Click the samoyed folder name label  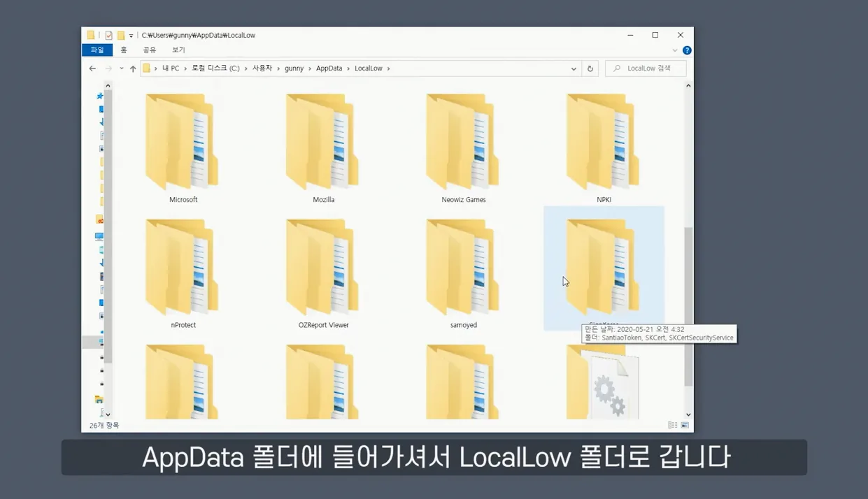click(464, 325)
